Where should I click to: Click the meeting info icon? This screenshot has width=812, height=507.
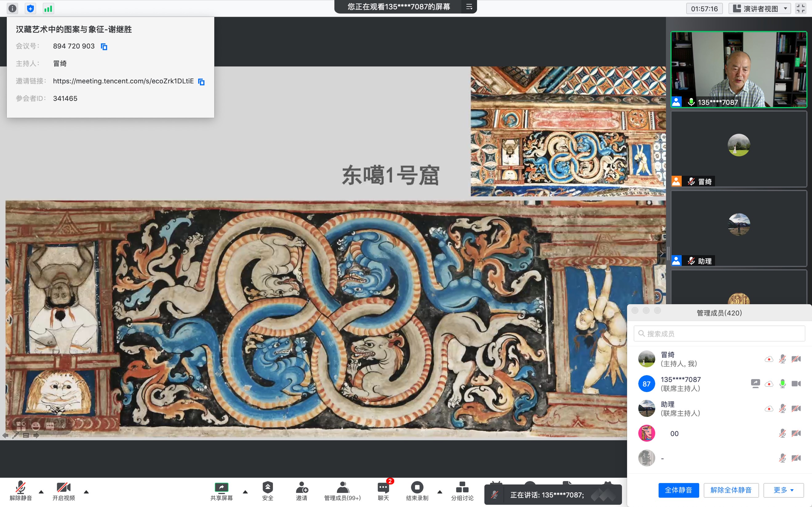[12, 8]
